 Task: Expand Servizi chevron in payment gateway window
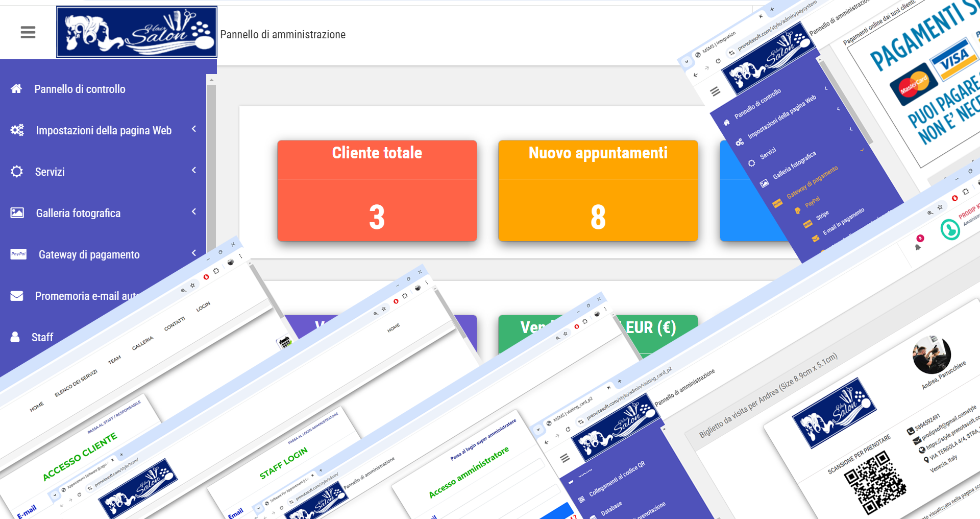click(x=838, y=109)
